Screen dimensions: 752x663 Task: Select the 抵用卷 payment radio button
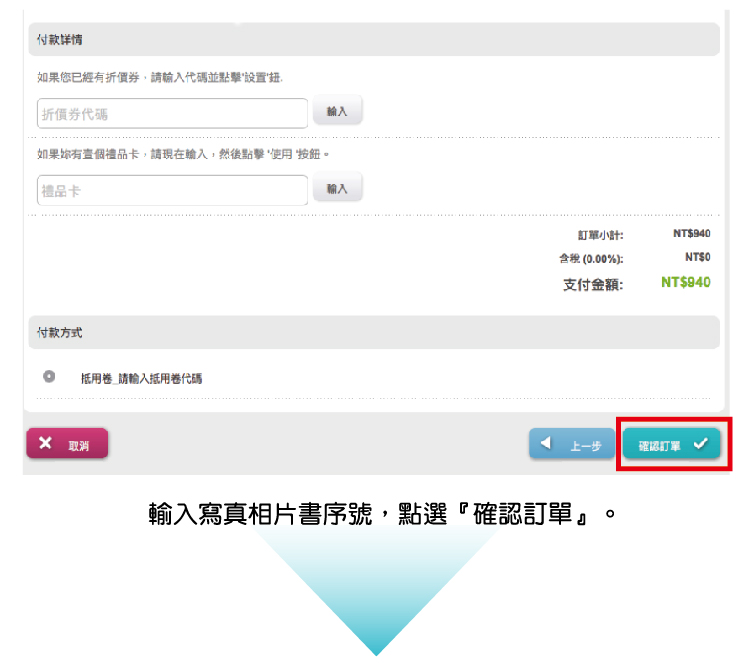pos(49,377)
